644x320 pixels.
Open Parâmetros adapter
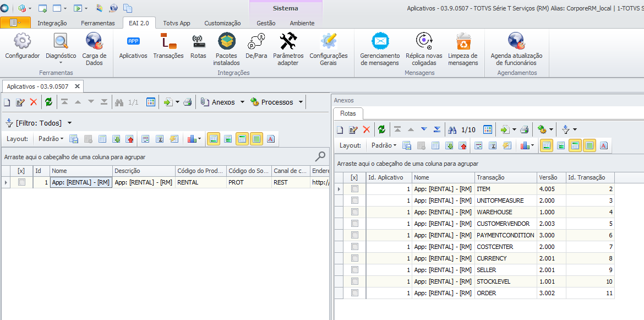point(288,48)
